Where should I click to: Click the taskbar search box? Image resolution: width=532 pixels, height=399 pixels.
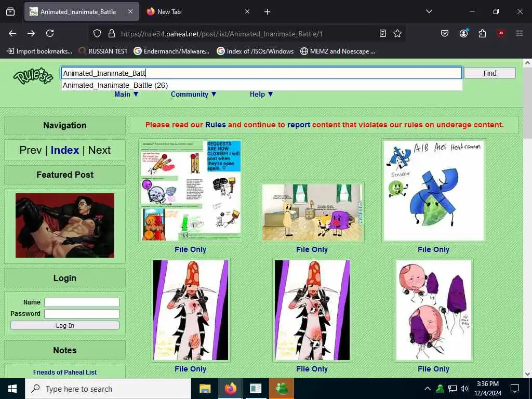[108, 389]
